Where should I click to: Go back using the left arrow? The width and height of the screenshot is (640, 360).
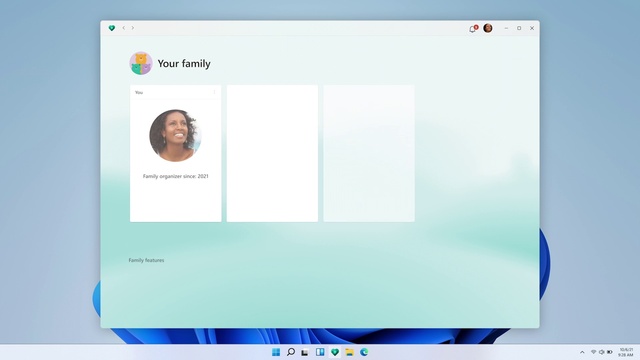[x=124, y=28]
